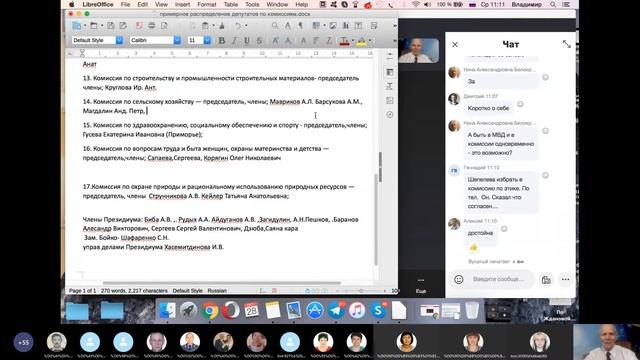
Task: Click the Print icon in toolbar
Action: click(151, 26)
